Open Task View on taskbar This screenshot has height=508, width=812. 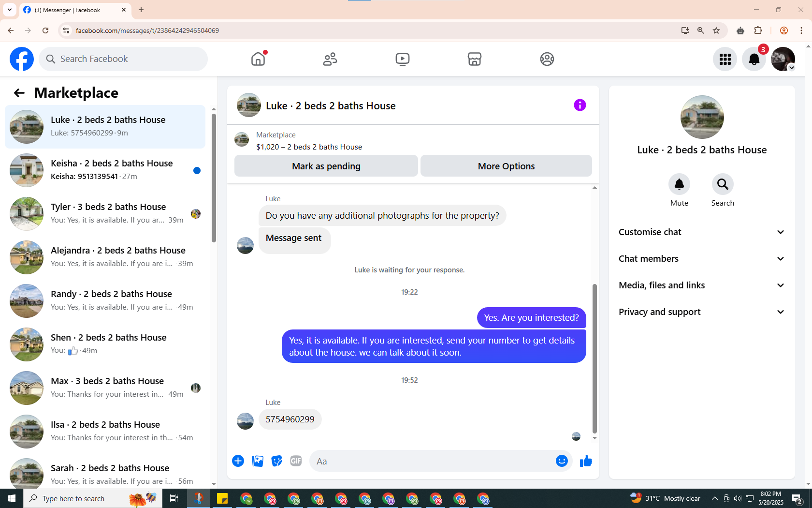click(x=174, y=498)
